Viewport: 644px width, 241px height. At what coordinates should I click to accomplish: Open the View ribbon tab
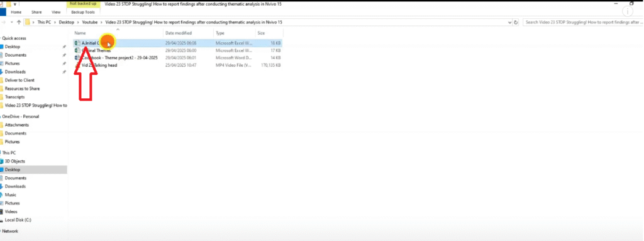coord(56,13)
